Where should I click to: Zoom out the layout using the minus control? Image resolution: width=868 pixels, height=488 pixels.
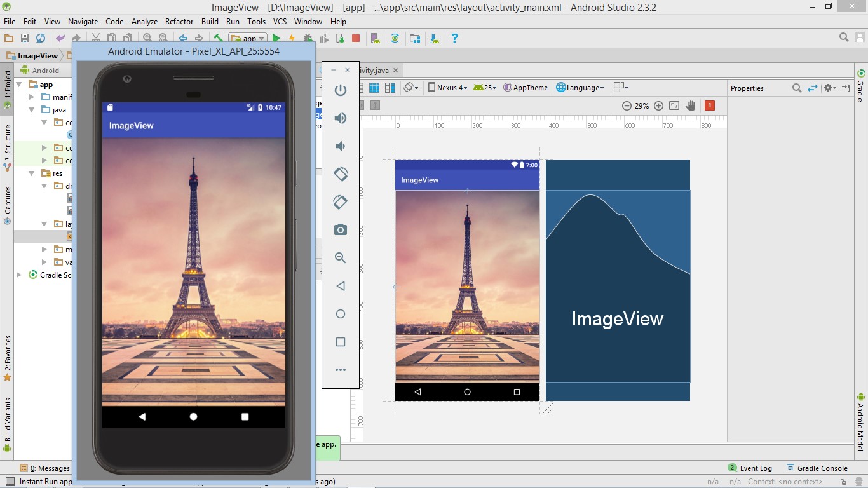coord(627,105)
